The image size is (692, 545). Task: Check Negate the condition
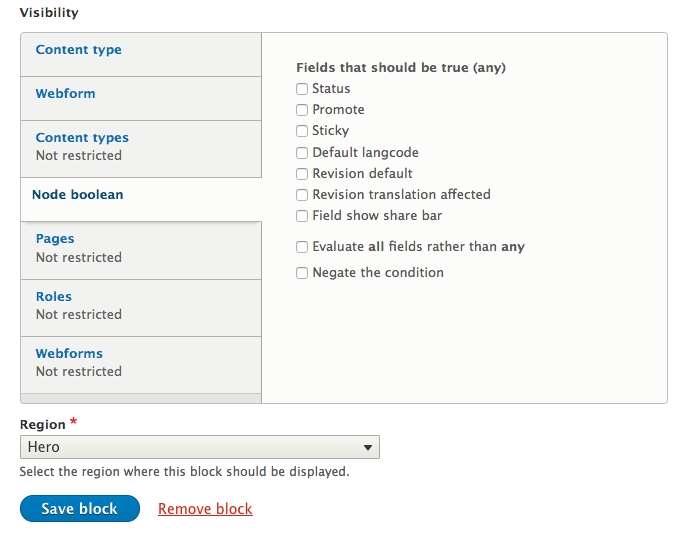[302, 273]
